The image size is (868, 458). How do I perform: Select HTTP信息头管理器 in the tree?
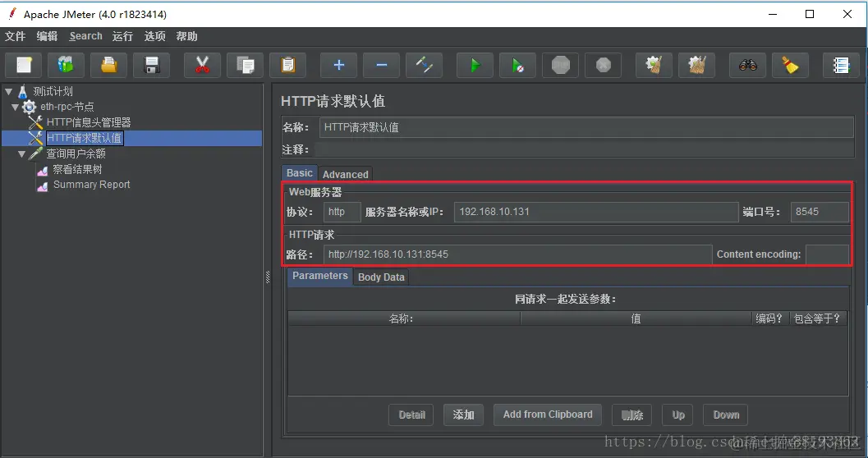pos(89,122)
